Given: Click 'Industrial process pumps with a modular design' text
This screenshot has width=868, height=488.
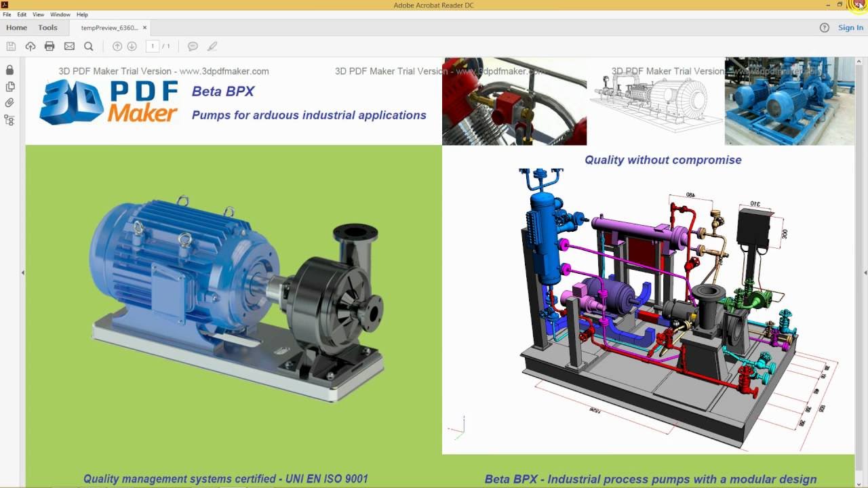Looking at the screenshot, I should coord(682,479).
